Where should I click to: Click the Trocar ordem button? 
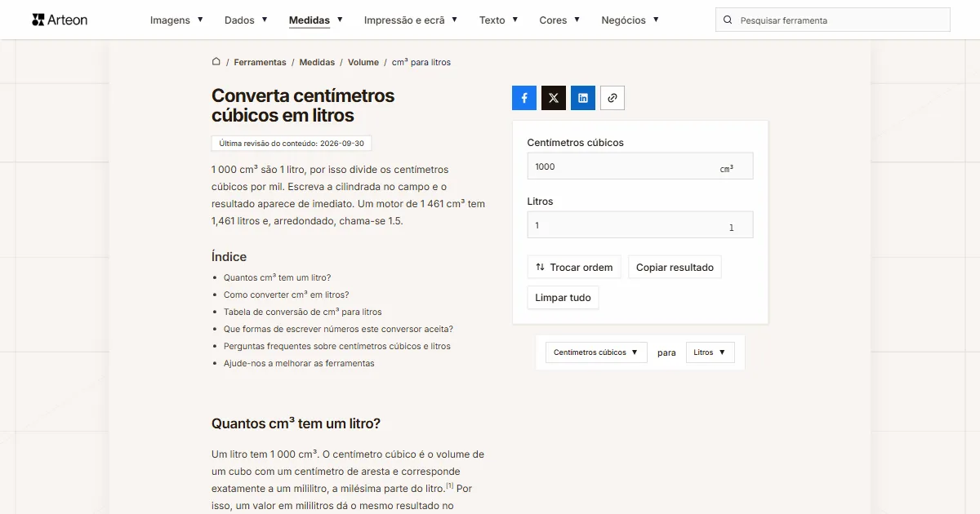coord(575,268)
